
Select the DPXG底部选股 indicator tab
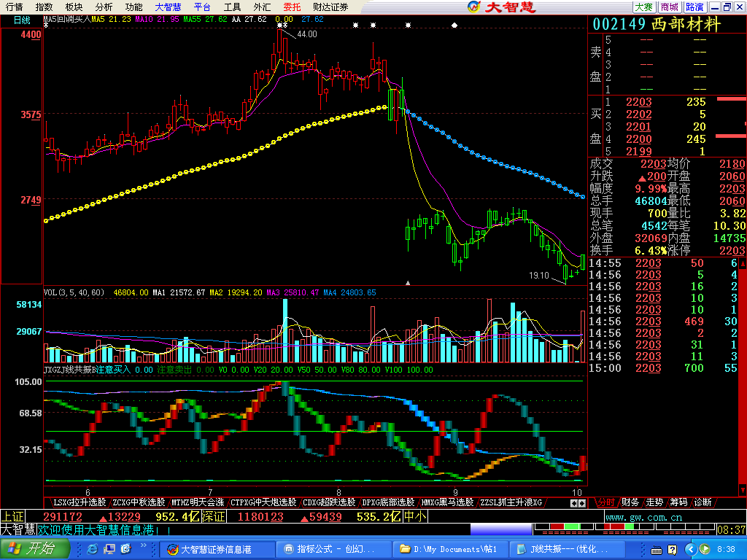click(x=388, y=502)
